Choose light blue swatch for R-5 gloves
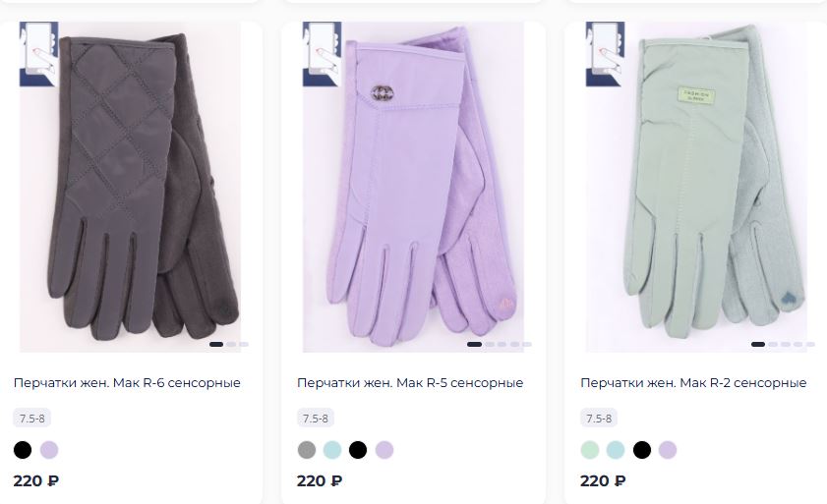The height and width of the screenshot is (504, 827). [332, 450]
